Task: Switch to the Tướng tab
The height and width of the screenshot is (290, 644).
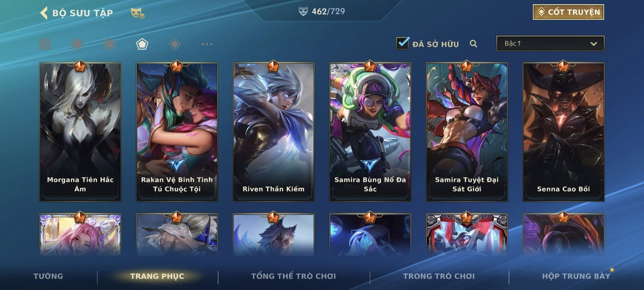Action: click(x=48, y=276)
